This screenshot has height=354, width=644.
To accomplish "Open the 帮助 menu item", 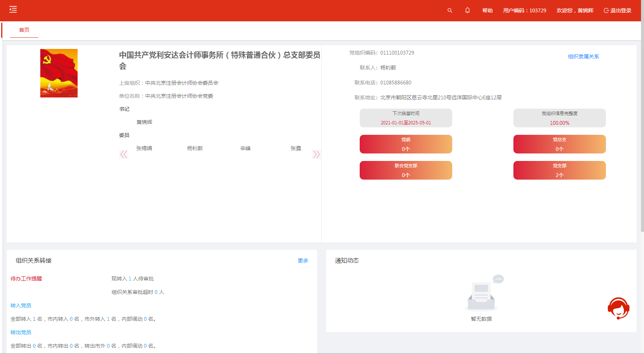I will (x=487, y=10).
